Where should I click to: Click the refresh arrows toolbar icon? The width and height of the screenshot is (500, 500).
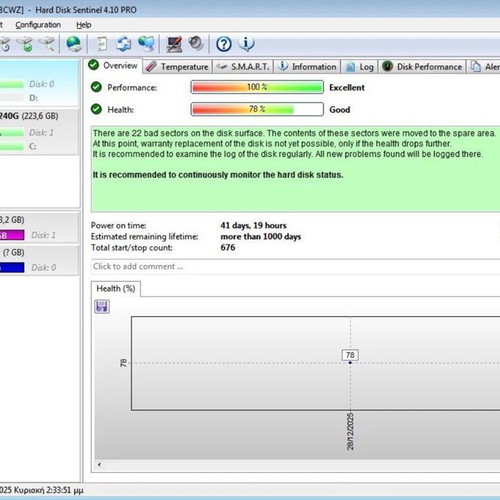click(124, 44)
